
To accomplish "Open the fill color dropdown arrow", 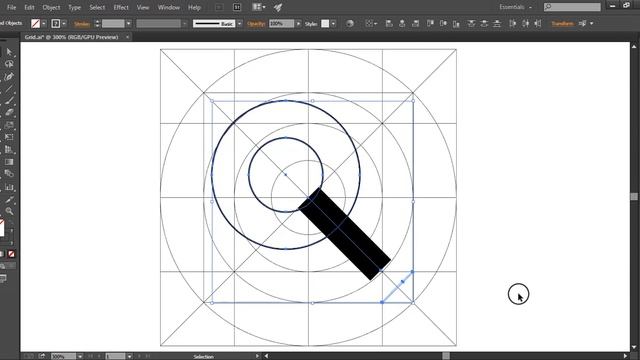I will pyautogui.click(x=44, y=24).
